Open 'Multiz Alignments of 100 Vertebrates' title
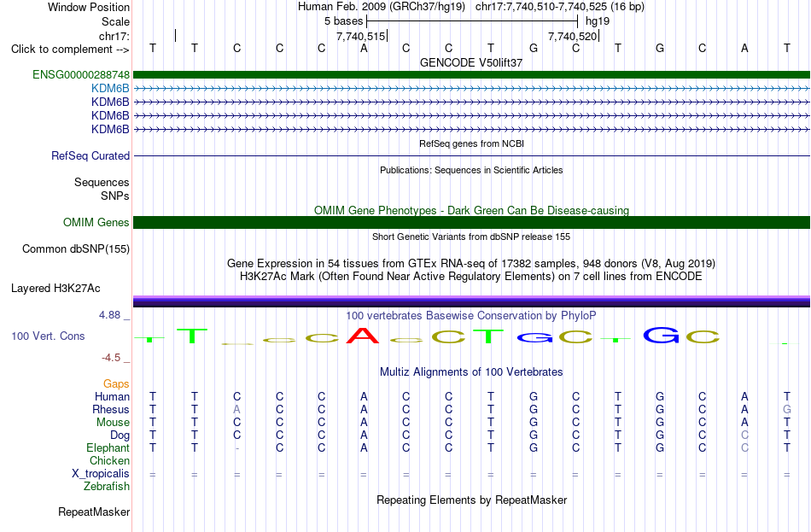The image size is (811, 532). click(471, 371)
